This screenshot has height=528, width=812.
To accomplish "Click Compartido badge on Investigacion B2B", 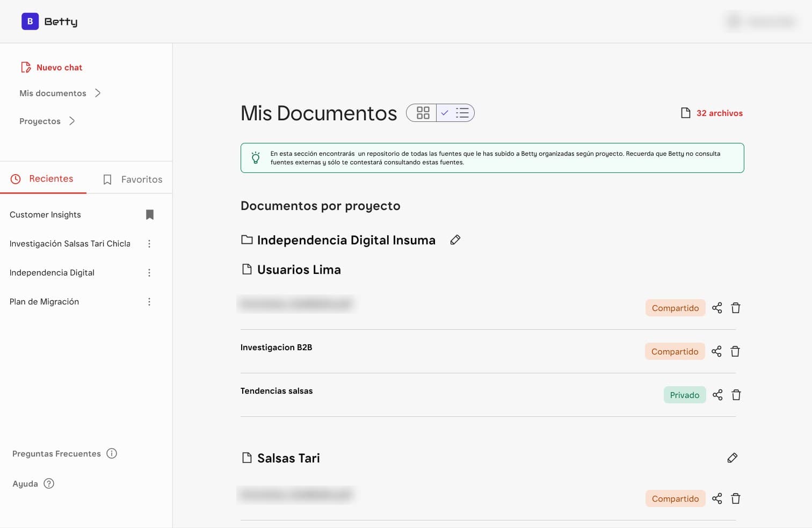I will [x=675, y=351].
